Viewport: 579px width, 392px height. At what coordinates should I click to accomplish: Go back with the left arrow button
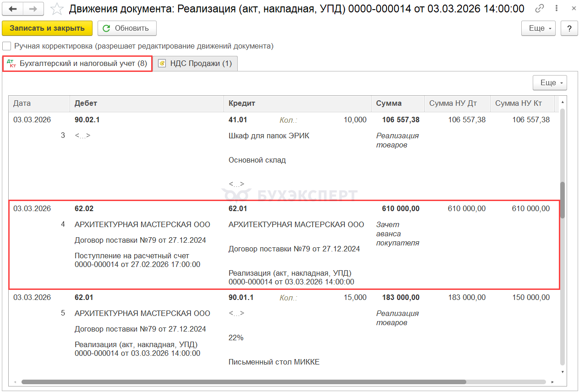(x=13, y=9)
